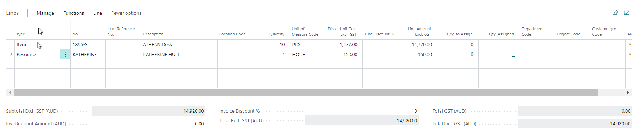This screenshot has width=644, height=133.
Task: Click the share icon in Lines header
Action: coord(615,13)
